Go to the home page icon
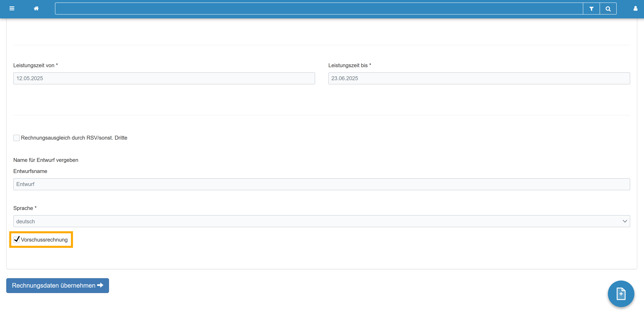The height and width of the screenshot is (317, 644). coord(36,8)
